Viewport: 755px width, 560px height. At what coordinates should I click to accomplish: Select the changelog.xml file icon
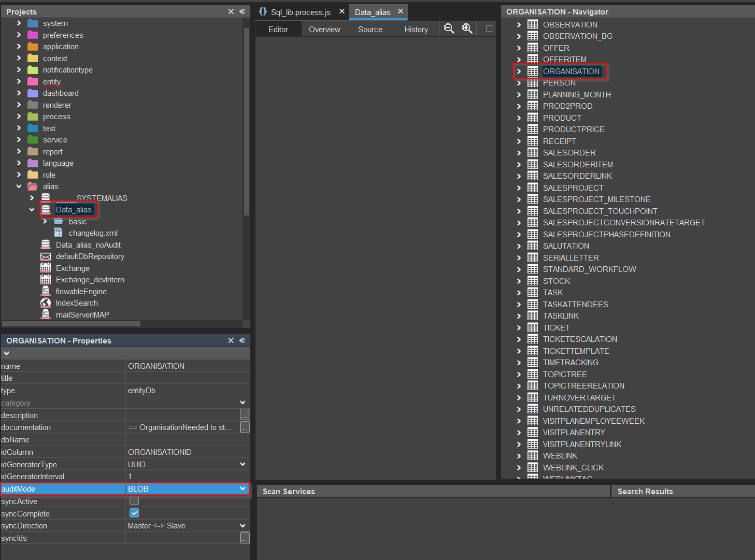coord(58,233)
